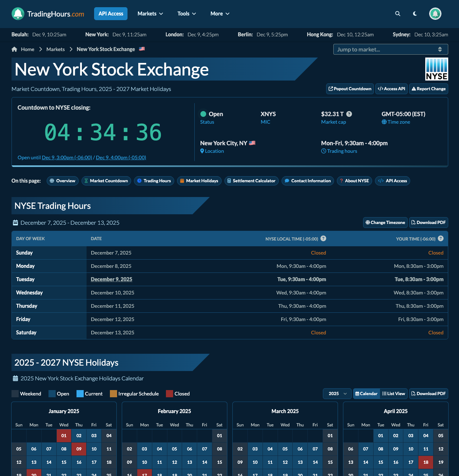The height and width of the screenshot is (476, 459).
Task: Jump to Trading Hours section
Action: [x=154, y=181]
